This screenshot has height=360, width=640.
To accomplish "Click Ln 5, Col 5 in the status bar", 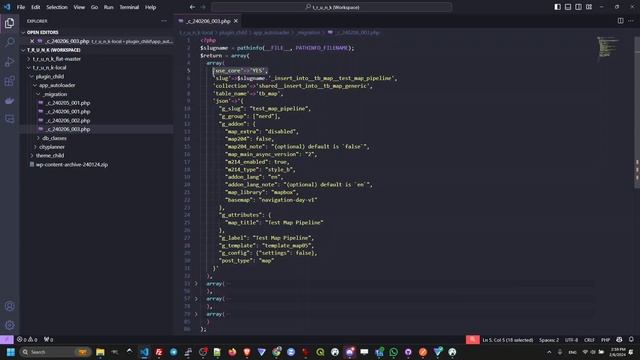I will pos(507,340).
